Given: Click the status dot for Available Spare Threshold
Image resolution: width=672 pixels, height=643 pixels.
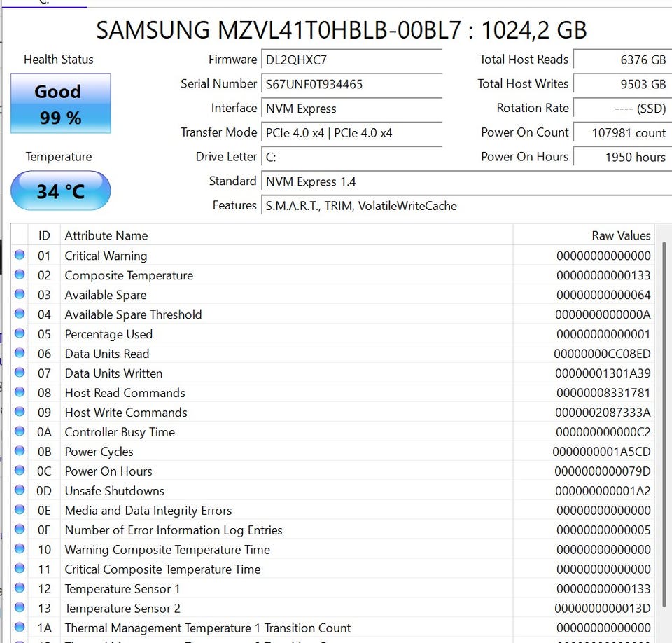Looking at the screenshot, I should coord(20,314).
